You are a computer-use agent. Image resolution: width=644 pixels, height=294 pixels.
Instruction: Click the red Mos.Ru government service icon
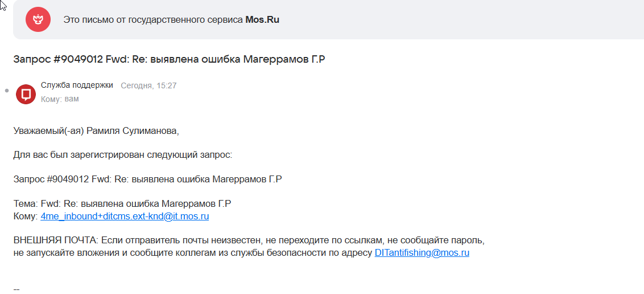(x=38, y=19)
